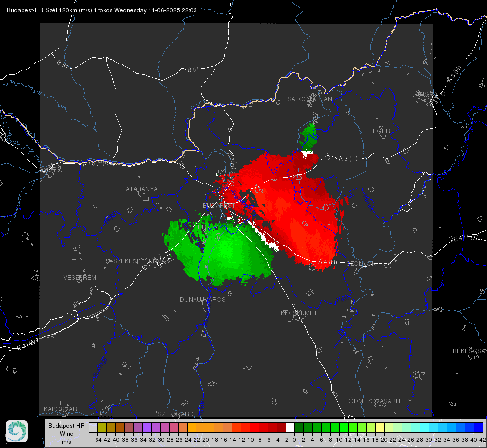Click the legend value -64
Viewport: 487px width, 448px height.
[97, 440]
